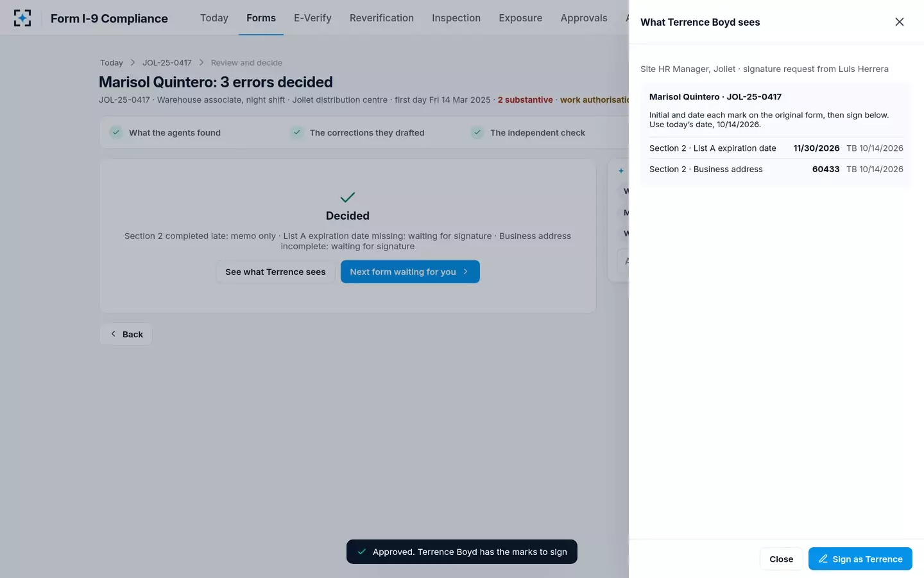Click the Form I-9 Compliance logo icon
Screen dimensions: 924x578
point(22,18)
